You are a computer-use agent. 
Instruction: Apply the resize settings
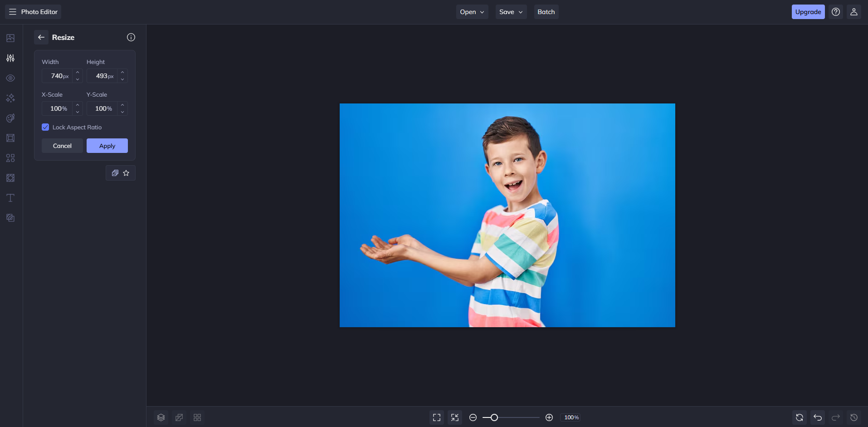(107, 146)
